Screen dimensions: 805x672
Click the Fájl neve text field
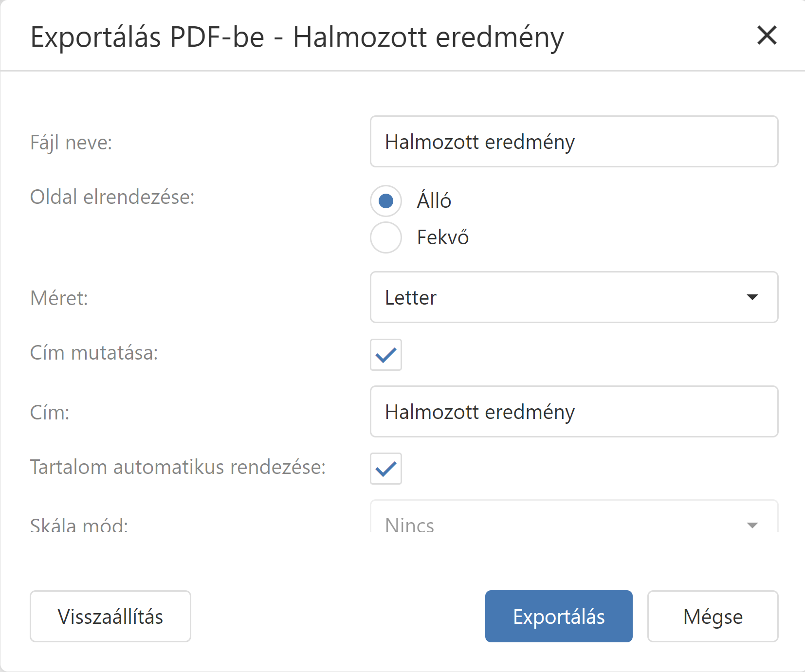tap(574, 142)
